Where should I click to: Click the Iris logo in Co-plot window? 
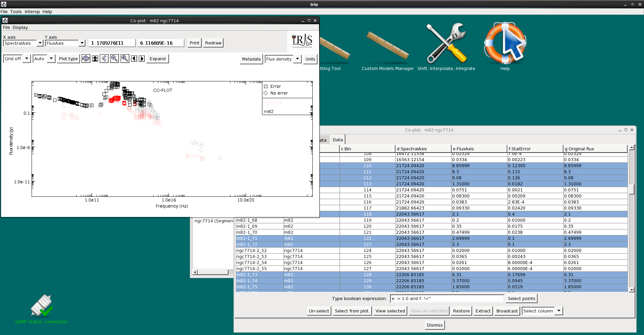pyautogui.click(x=302, y=41)
